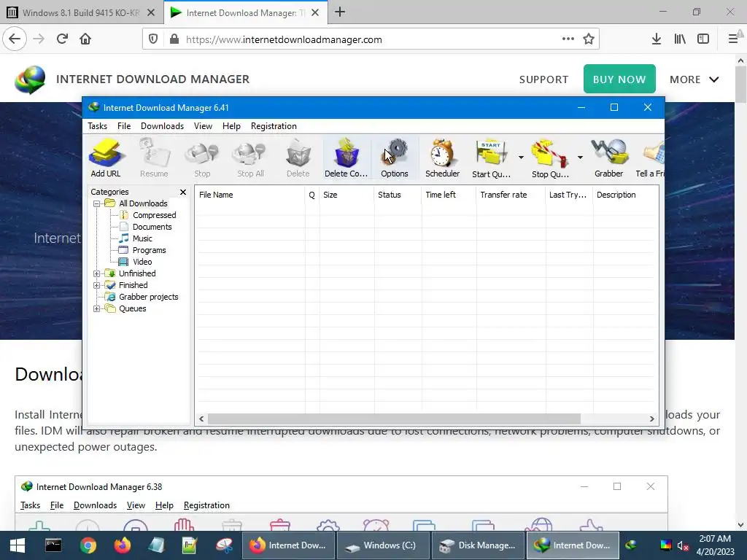This screenshot has height=560, width=747.
Task: Open Options with the gear icon
Action: 395,158
